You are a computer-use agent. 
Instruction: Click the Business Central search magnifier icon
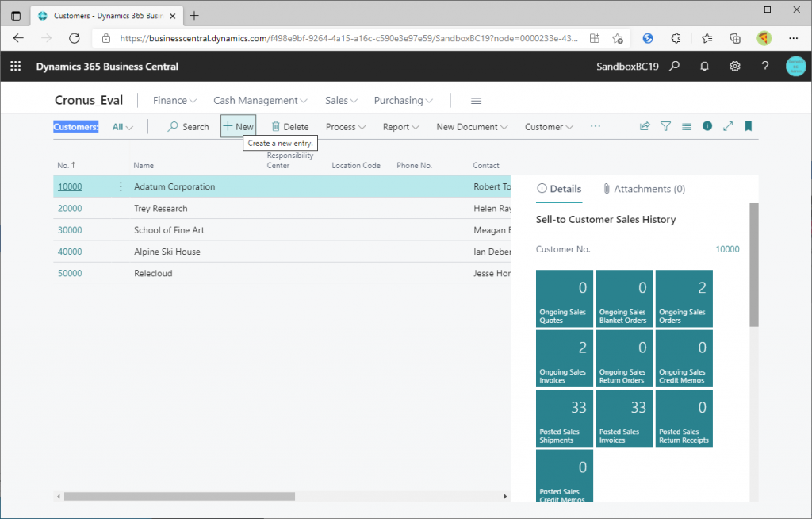(x=674, y=67)
